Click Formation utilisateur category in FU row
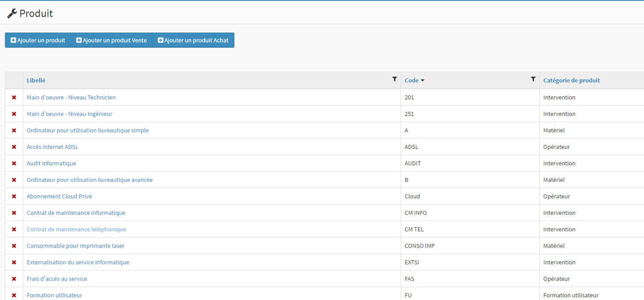The image size is (644, 300). tap(571, 295)
